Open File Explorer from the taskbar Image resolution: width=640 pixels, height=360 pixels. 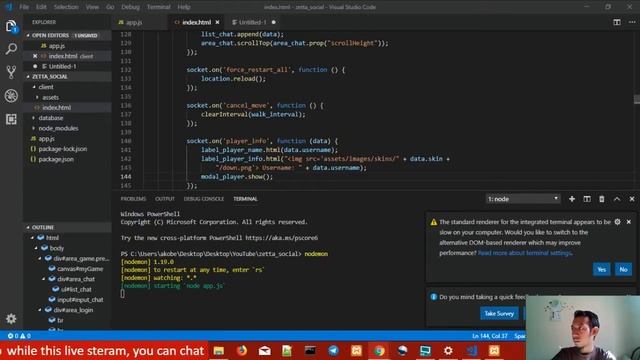pos(219,351)
